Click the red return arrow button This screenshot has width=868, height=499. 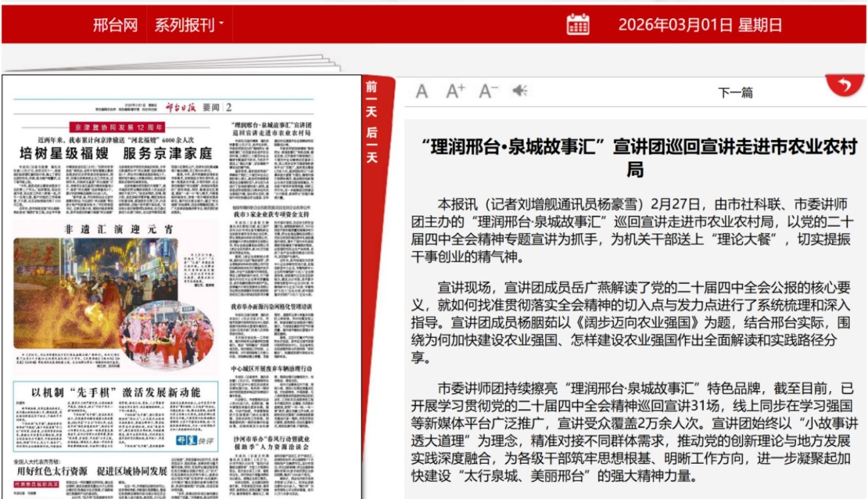tap(844, 86)
